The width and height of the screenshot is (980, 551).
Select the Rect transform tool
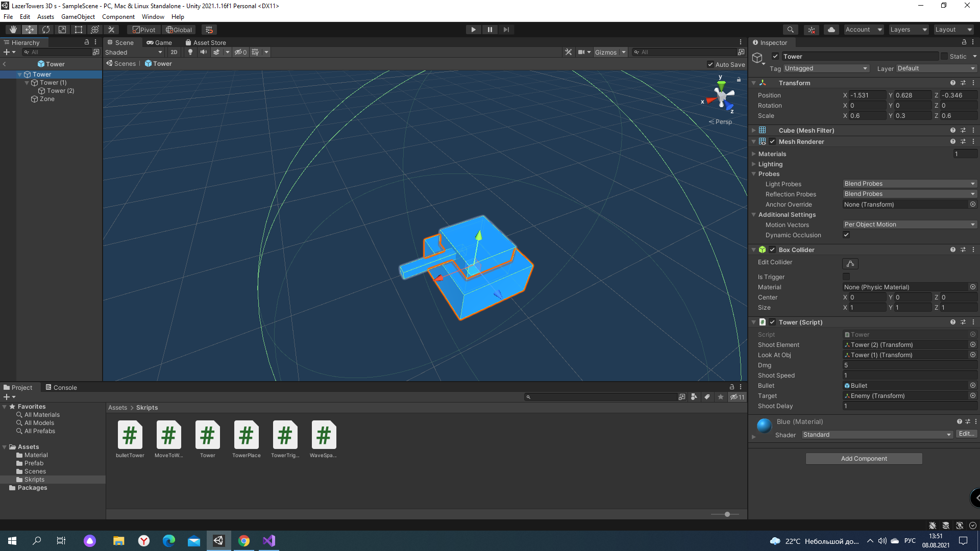pos(79,30)
